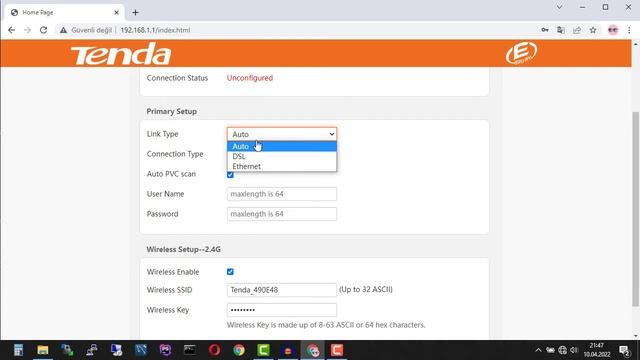The height and width of the screenshot is (360, 640).
Task: Open a new browser tab
Action: pyautogui.click(x=136, y=13)
